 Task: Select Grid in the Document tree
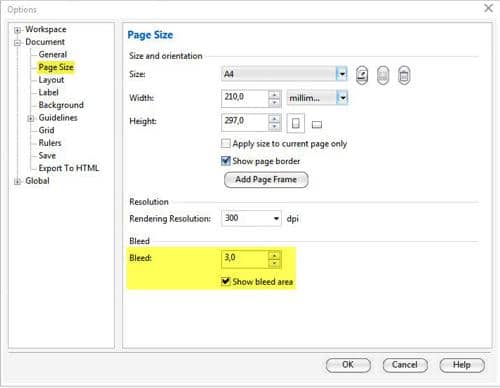tap(46, 130)
